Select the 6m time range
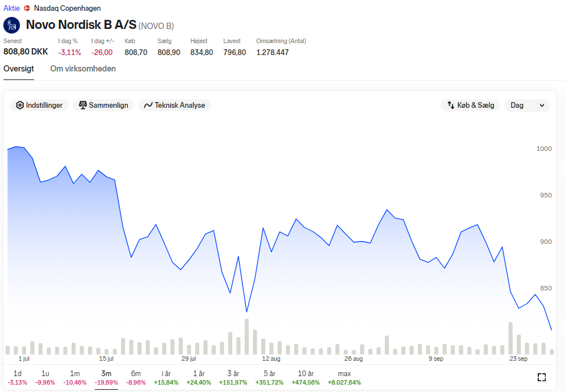The width and height of the screenshot is (565, 392). (136, 378)
